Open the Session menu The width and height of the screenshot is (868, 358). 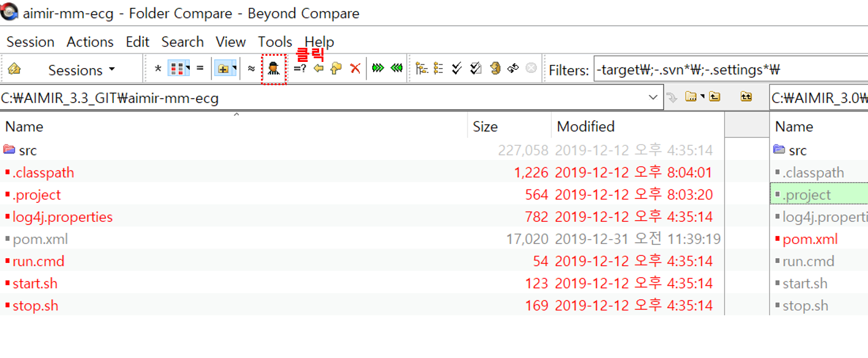[x=31, y=42]
